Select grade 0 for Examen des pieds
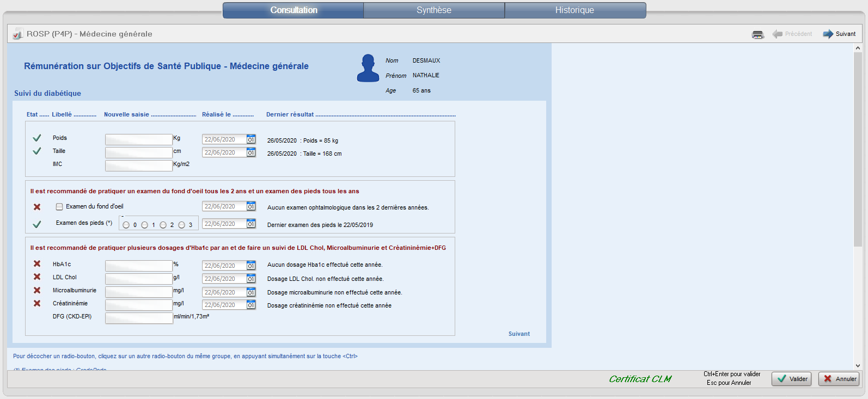The width and height of the screenshot is (868, 399). coord(126,225)
